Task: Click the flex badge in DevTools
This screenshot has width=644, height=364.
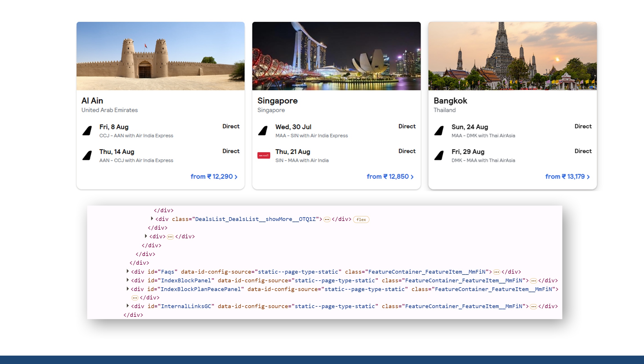Action: coord(361,220)
